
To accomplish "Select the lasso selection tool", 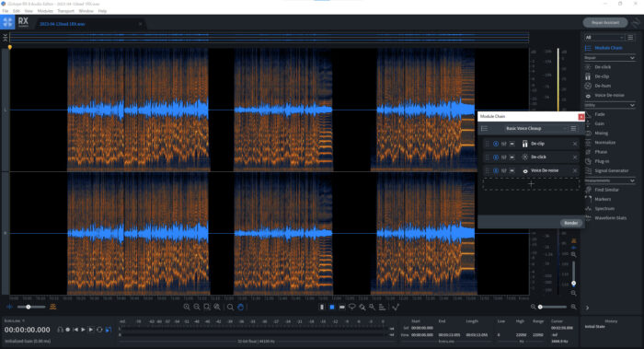I will point(352,307).
